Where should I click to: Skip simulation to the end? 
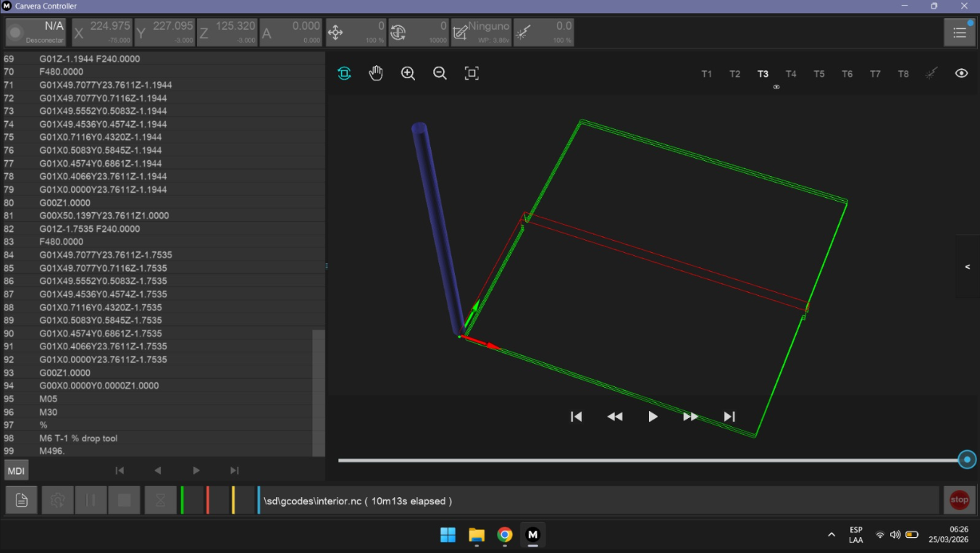(x=729, y=417)
